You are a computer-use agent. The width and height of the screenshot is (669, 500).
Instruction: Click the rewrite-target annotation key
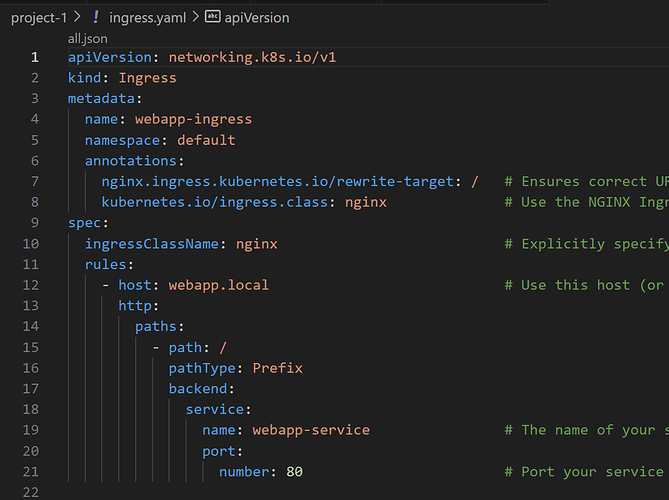click(x=280, y=181)
